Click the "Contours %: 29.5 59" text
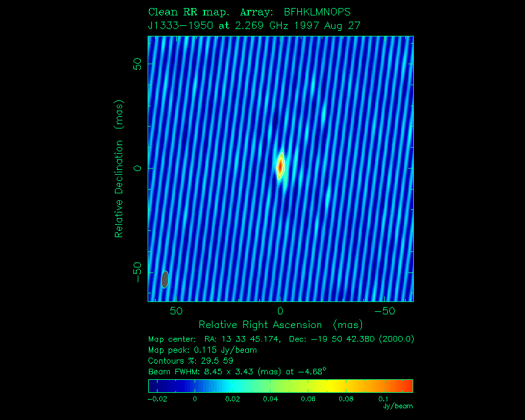Image resolution: width=525 pixels, height=420 pixels. point(190,361)
